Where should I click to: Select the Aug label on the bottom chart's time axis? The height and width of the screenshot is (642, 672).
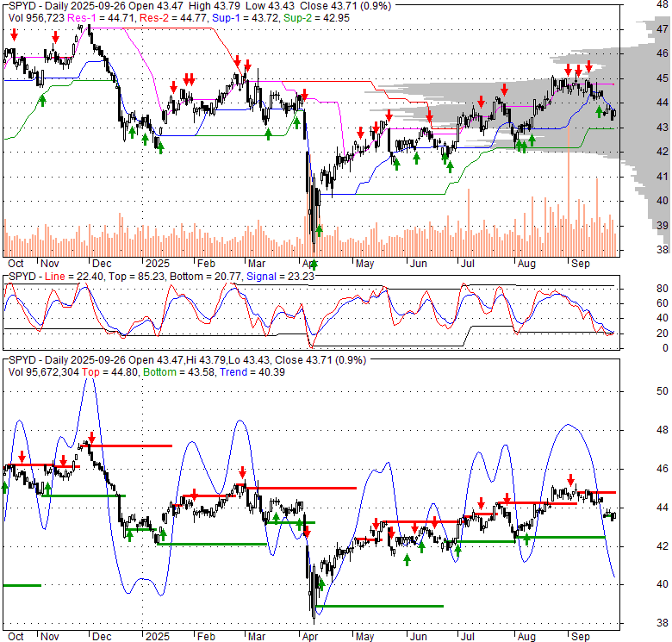(526, 637)
